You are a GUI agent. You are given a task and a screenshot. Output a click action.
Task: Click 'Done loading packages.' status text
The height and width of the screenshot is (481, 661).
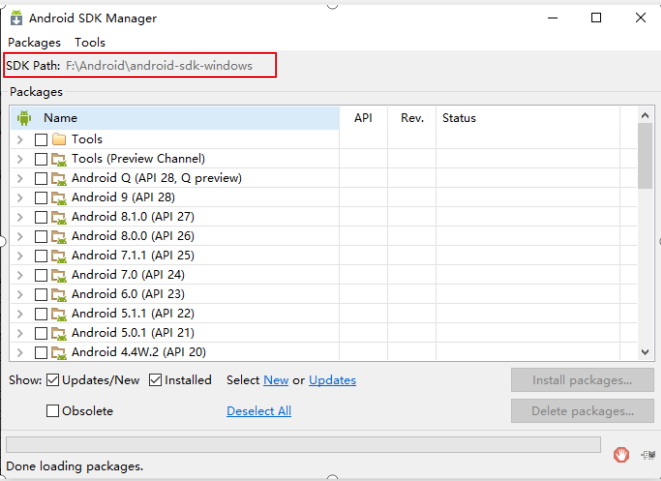(75, 466)
